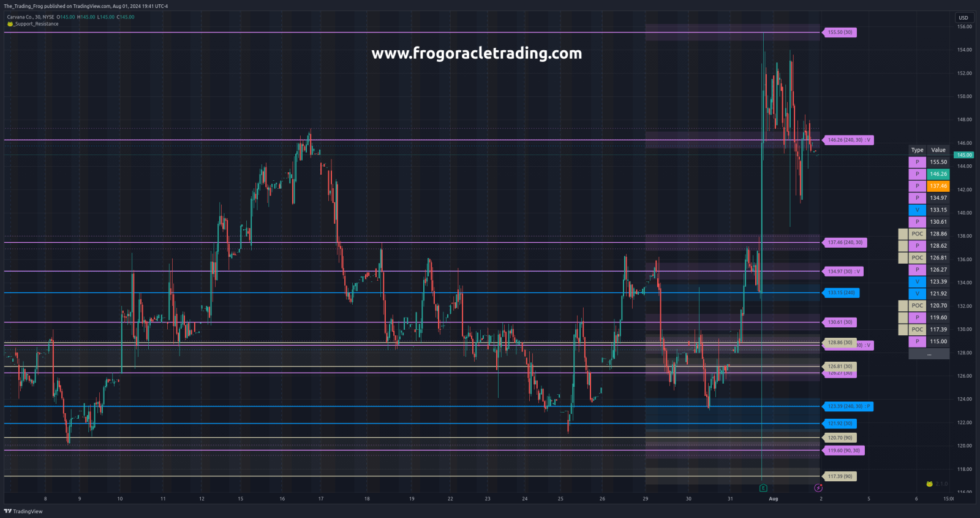Select the _Support_Resistance indicator legend
Screen dimensions: 980x518
[x=33, y=24]
